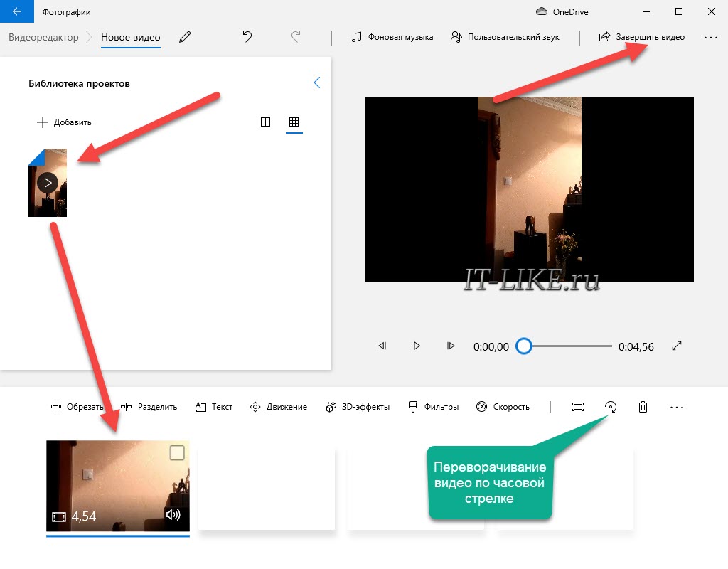This screenshot has width=728, height=569.
Task: Step forward one frame in preview
Action: click(450, 346)
